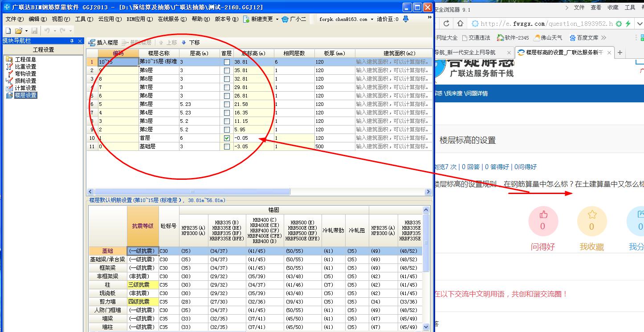The width and height of the screenshot is (644, 332).
Task: Open the 帮助(H) menu
Action: (201, 19)
